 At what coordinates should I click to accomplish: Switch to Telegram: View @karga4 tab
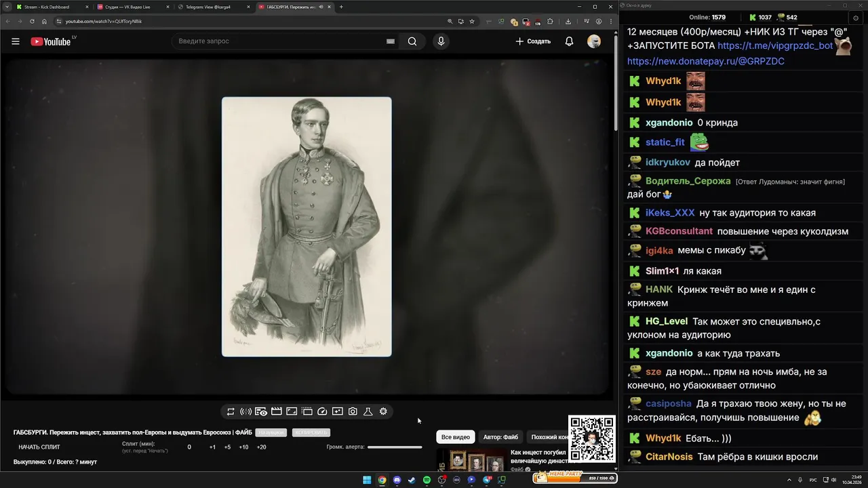[x=213, y=7]
